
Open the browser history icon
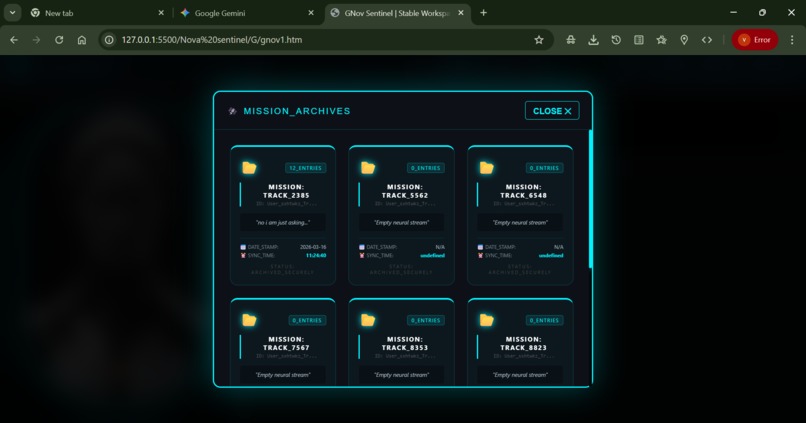click(x=616, y=40)
